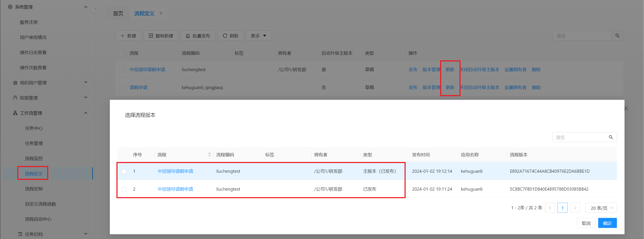Click the 任务归档 sidebar icon
This screenshot has height=239, width=644.
[x=20, y=234]
